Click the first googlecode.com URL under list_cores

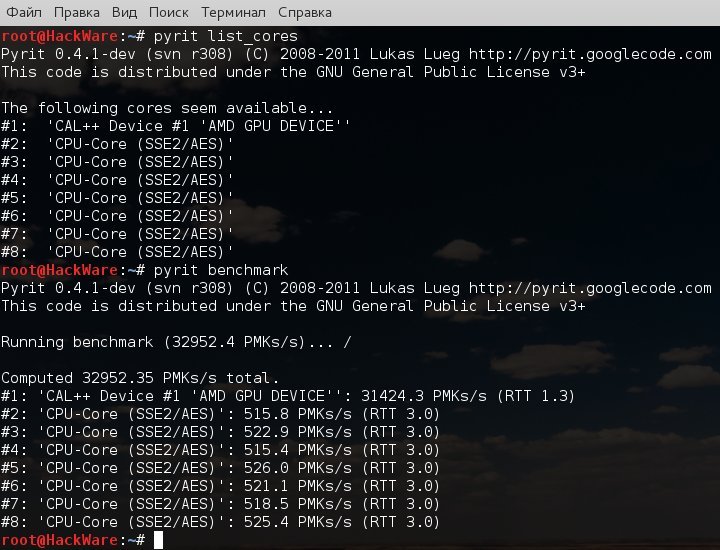[590, 54]
